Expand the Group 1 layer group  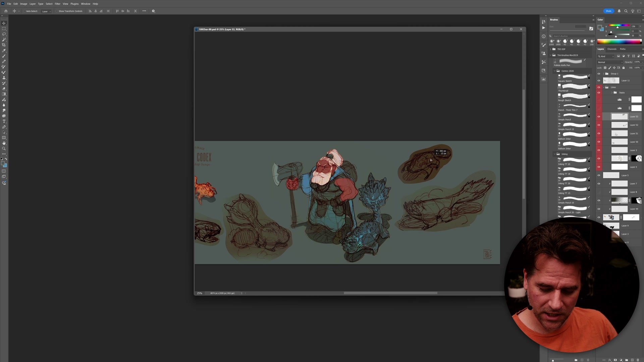(603, 74)
